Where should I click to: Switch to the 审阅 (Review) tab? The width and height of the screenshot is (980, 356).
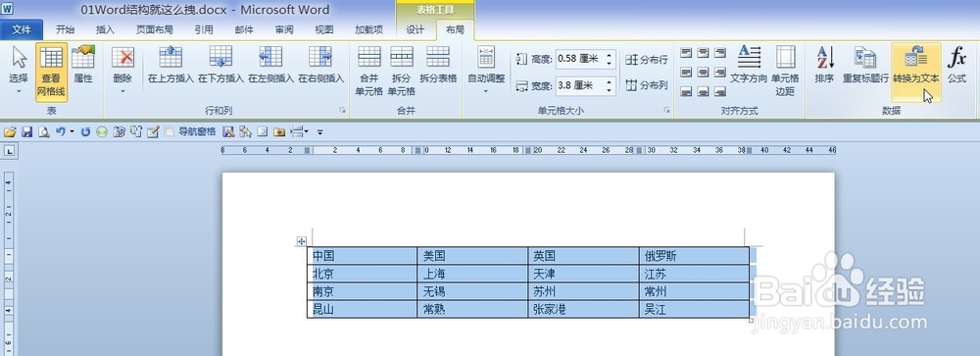(x=284, y=29)
